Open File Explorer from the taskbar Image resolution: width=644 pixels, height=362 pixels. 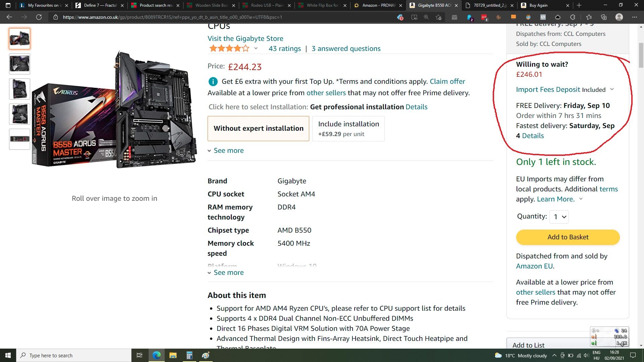pyautogui.click(x=173, y=355)
